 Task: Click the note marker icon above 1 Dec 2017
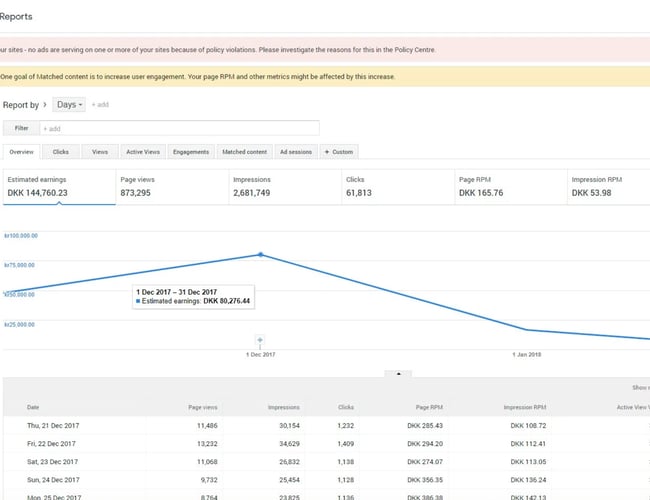pyautogui.click(x=261, y=341)
